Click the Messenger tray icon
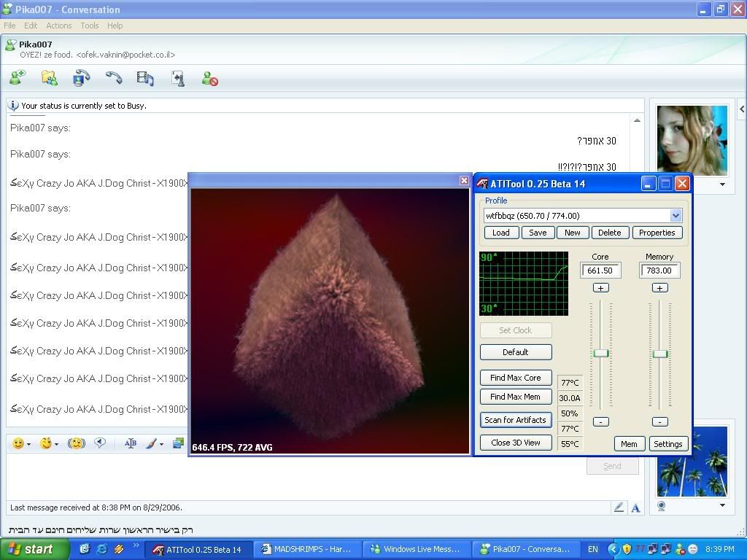The height and width of the screenshot is (560, 747). pyautogui.click(x=680, y=549)
